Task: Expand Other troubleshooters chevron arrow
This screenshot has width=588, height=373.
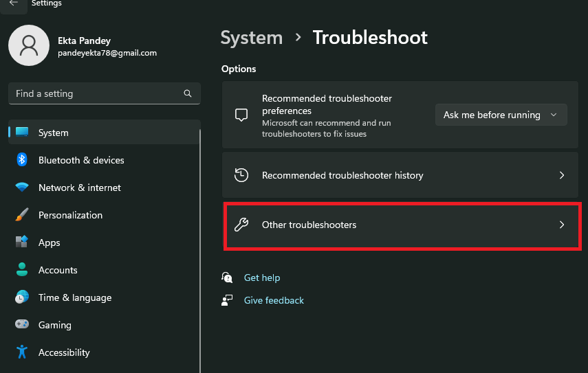Action: [562, 225]
